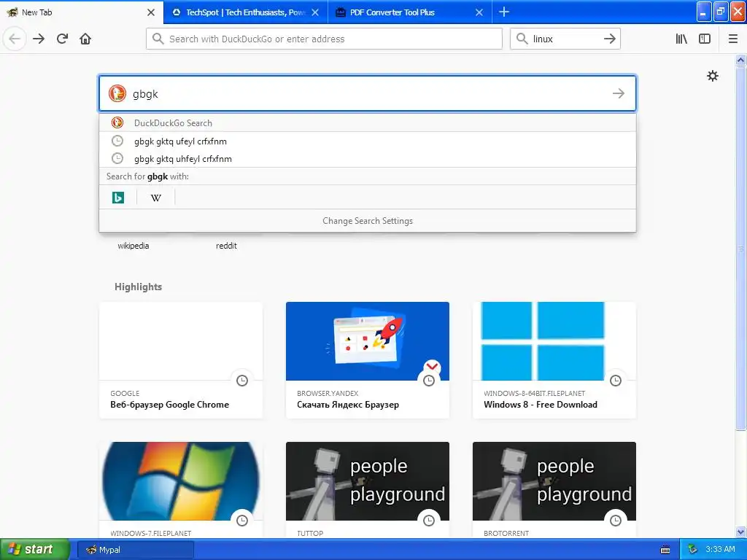Image resolution: width=747 pixels, height=560 pixels.
Task: Search gbgk with Wikipedia icon
Action: click(x=156, y=197)
